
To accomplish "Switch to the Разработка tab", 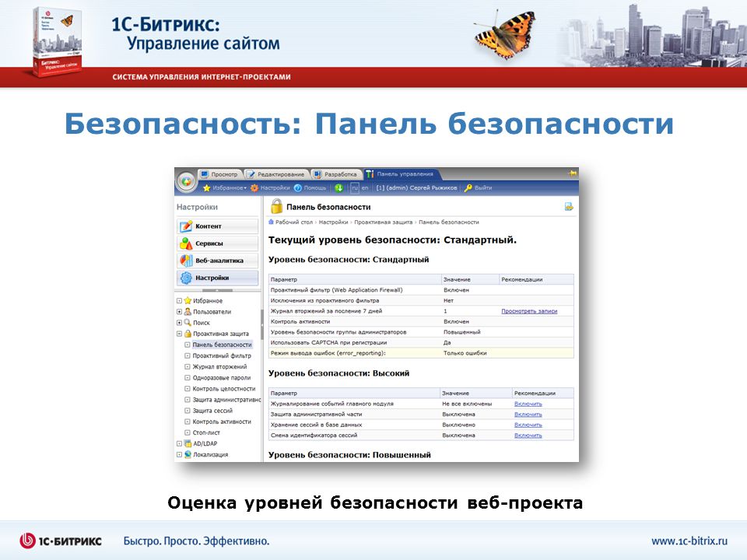I will (336, 174).
